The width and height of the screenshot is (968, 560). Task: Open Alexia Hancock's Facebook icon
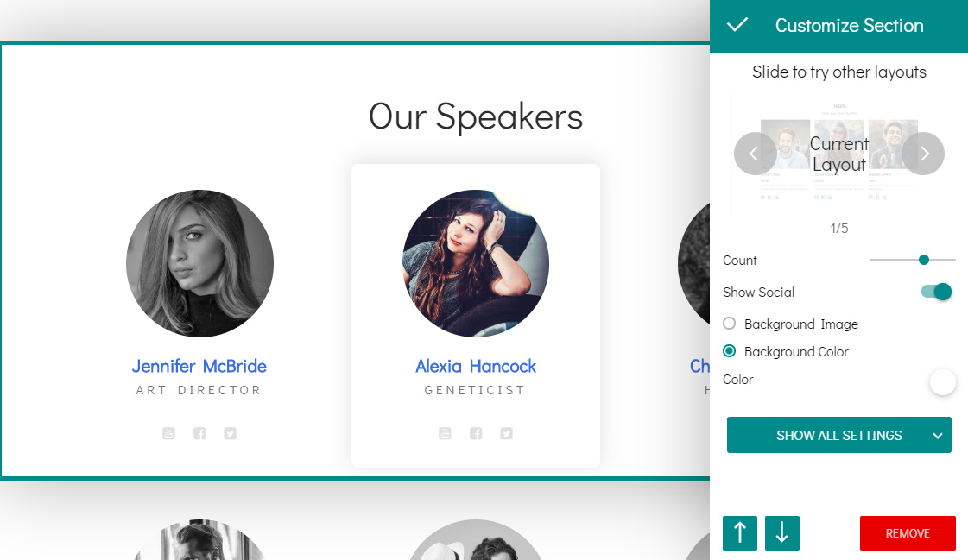475,433
